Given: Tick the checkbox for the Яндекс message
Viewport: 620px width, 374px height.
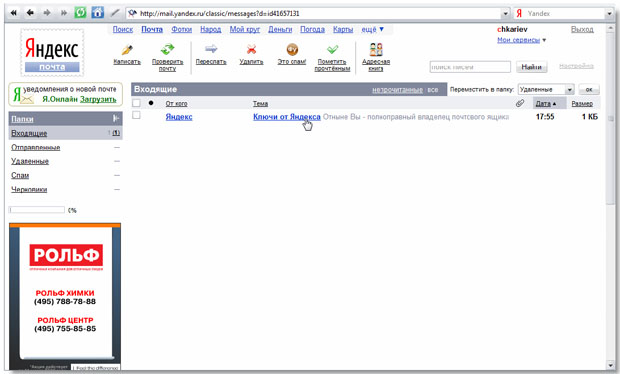Looking at the screenshot, I should point(136,115).
